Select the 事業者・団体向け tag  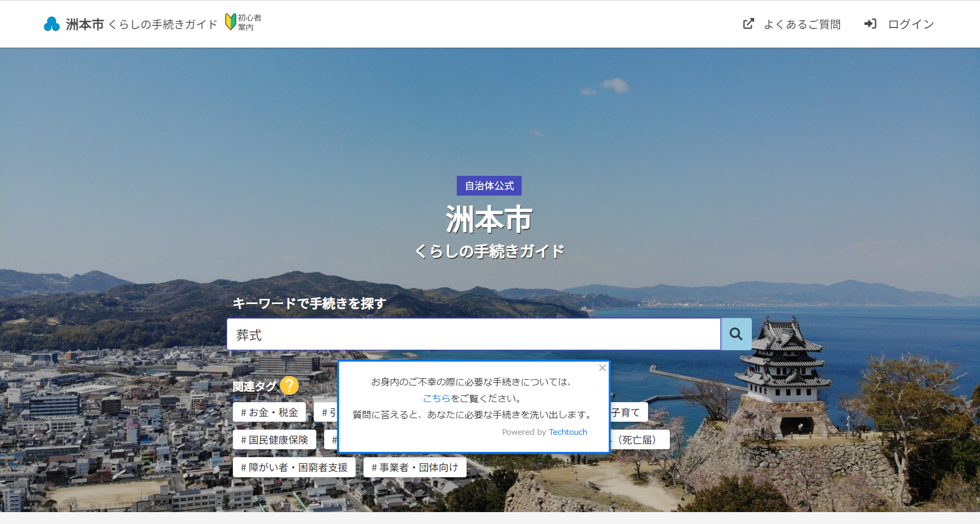click(x=414, y=467)
